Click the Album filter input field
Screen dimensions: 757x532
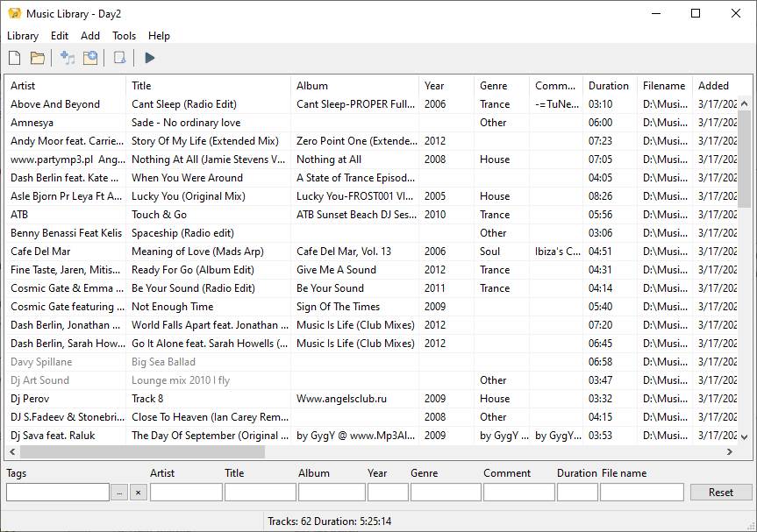pyautogui.click(x=332, y=493)
